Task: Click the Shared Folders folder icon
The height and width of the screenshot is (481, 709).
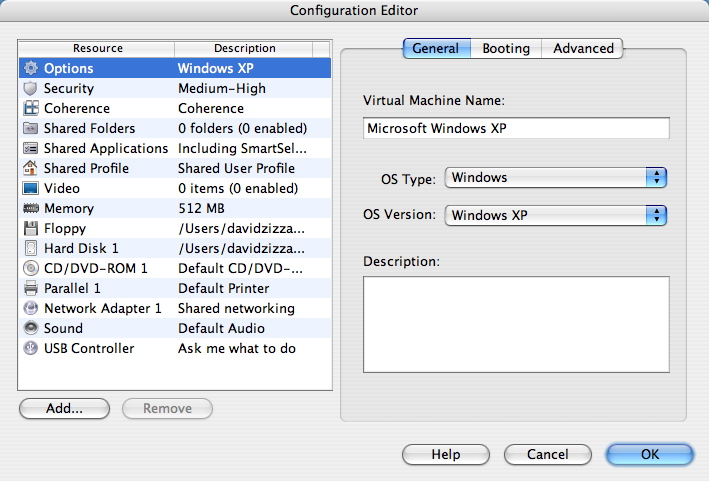Action: pos(31,128)
